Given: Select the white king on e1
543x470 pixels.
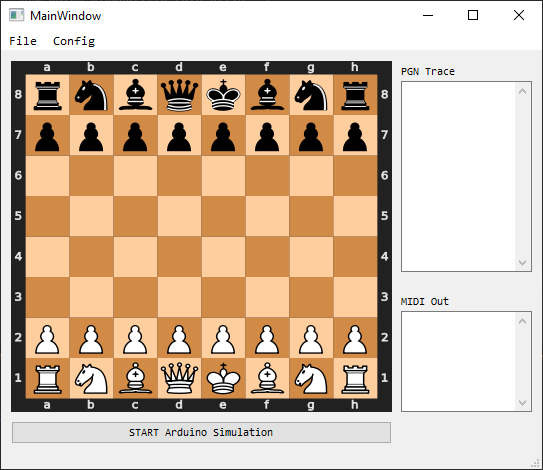Looking at the screenshot, I should point(223,378).
